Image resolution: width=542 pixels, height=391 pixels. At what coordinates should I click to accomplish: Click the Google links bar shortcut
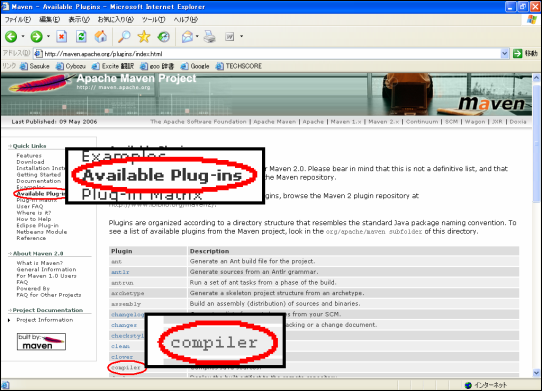click(x=195, y=66)
